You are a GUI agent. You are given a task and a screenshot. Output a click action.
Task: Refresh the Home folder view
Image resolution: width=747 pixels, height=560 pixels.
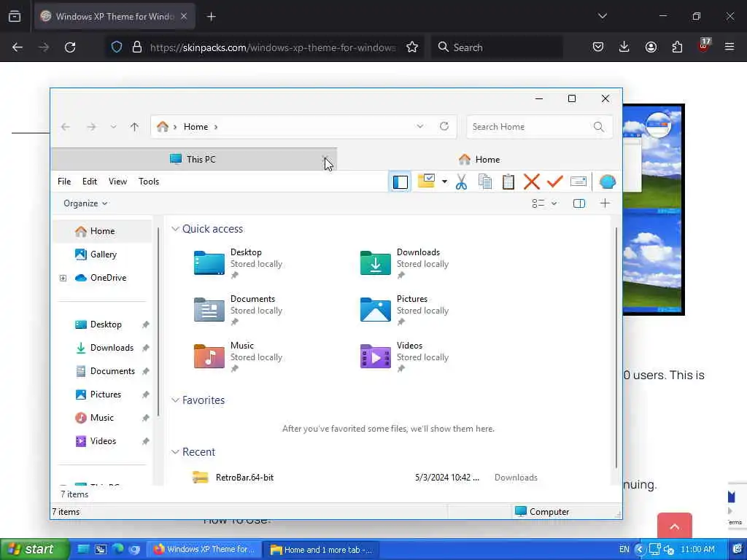[444, 126]
